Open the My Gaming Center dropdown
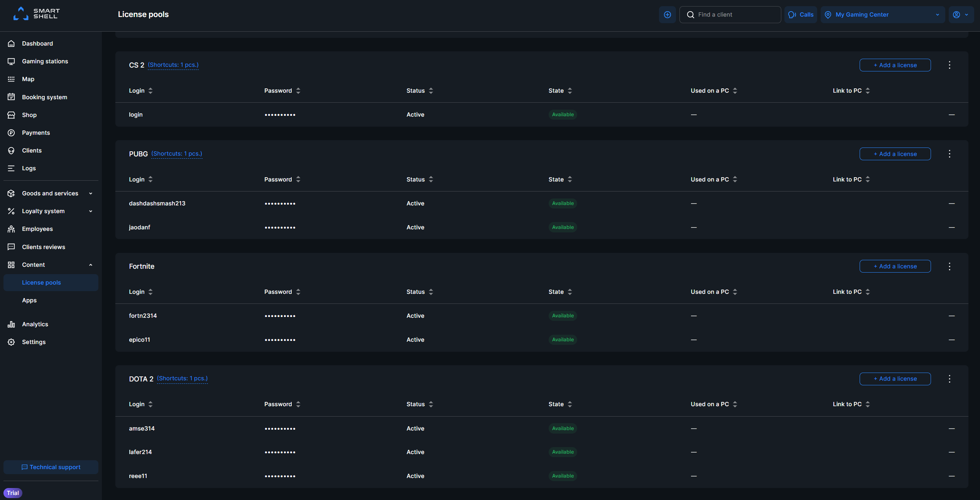The height and width of the screenshot is (500, 980). (x=883, y=15)
